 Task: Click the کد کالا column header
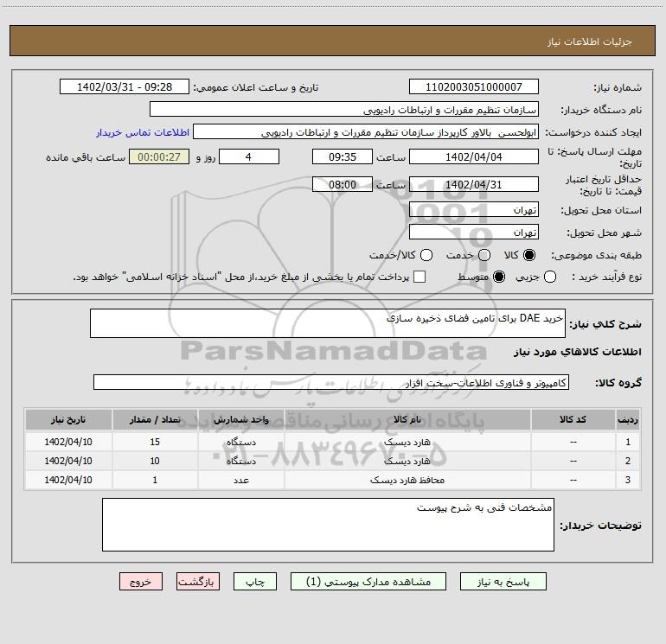pos(573,419)
